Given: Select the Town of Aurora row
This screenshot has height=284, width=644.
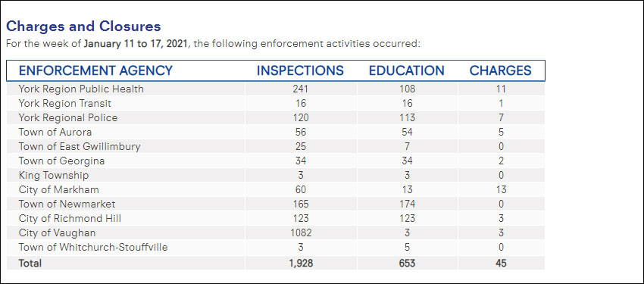Looking at the screenshot, I should point(276,132).
